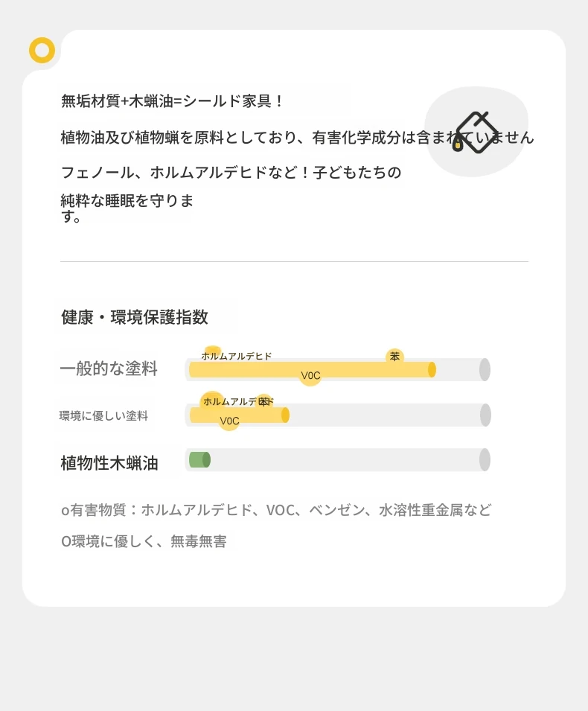Click the VOC bubble on 環境に優しい塗料 bar
The image size is (588, 711).
click(x=229, y=421)
